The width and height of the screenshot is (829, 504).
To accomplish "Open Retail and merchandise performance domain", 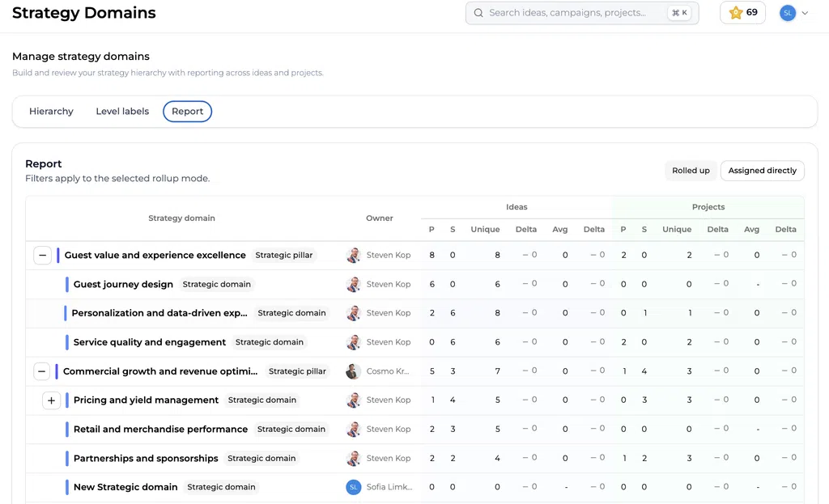I will click(161, 429).
